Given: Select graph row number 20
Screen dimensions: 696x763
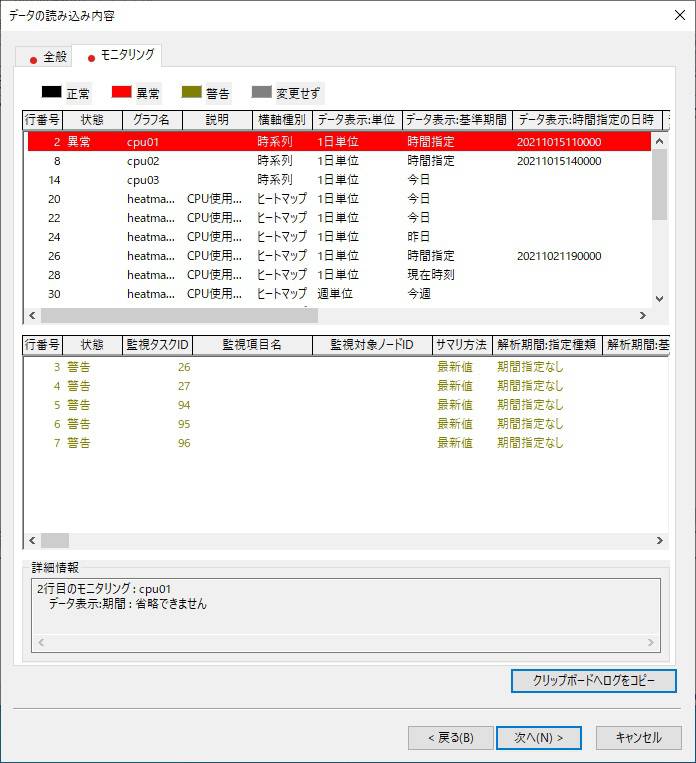Looking at the screenshot, I should tap(339, 199).
